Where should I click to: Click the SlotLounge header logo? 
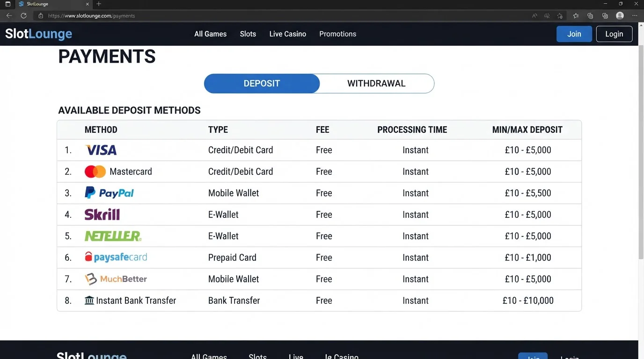click(38, 34)
